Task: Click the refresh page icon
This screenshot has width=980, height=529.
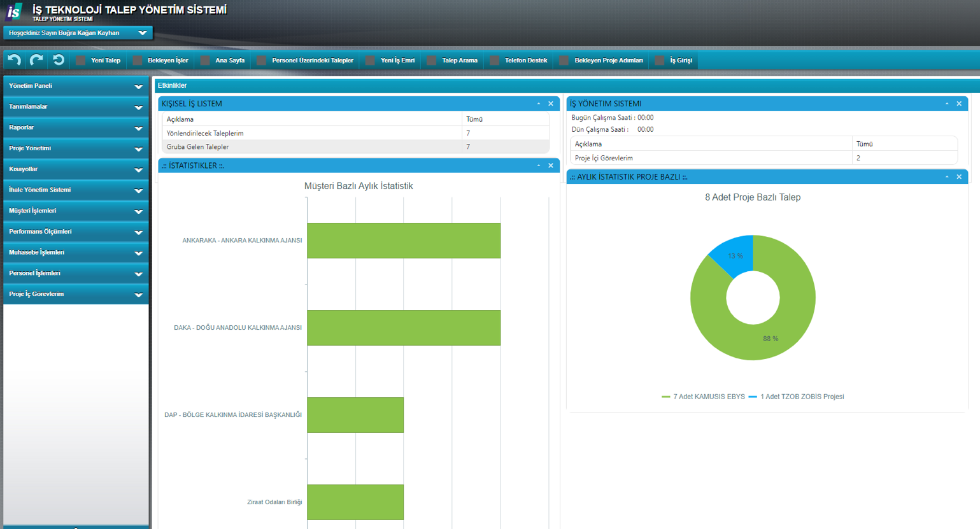Action: (x=59, y=60)
